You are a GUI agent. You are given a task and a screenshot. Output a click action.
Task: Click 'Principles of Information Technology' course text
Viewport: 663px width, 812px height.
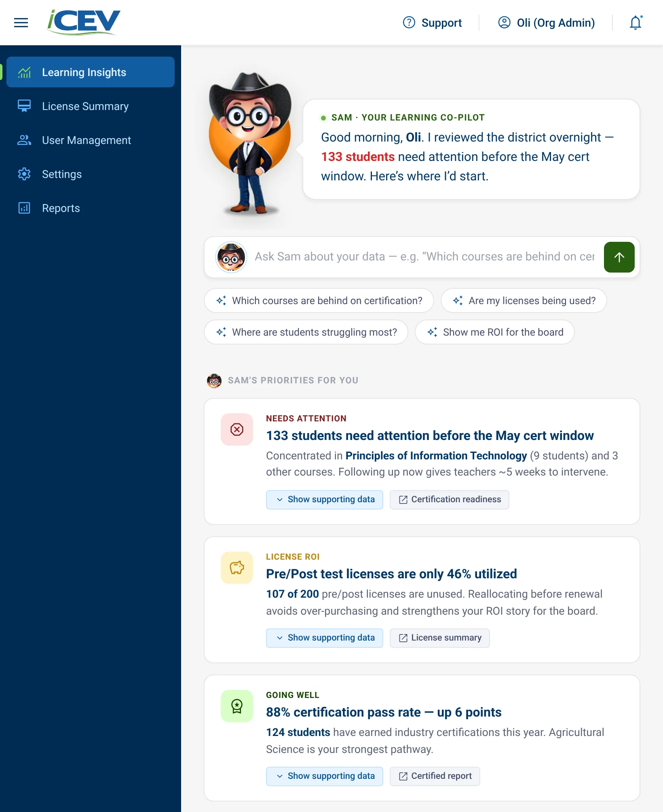point(436,456)
